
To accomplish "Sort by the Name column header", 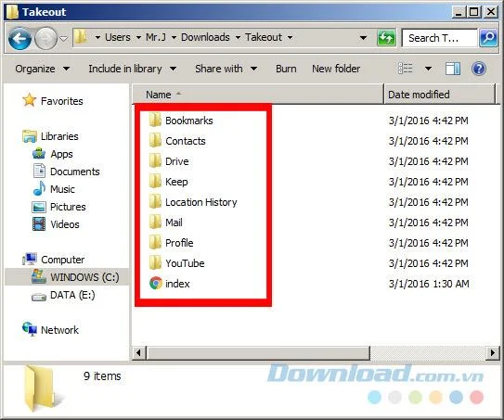I will (x=258, y=95).
